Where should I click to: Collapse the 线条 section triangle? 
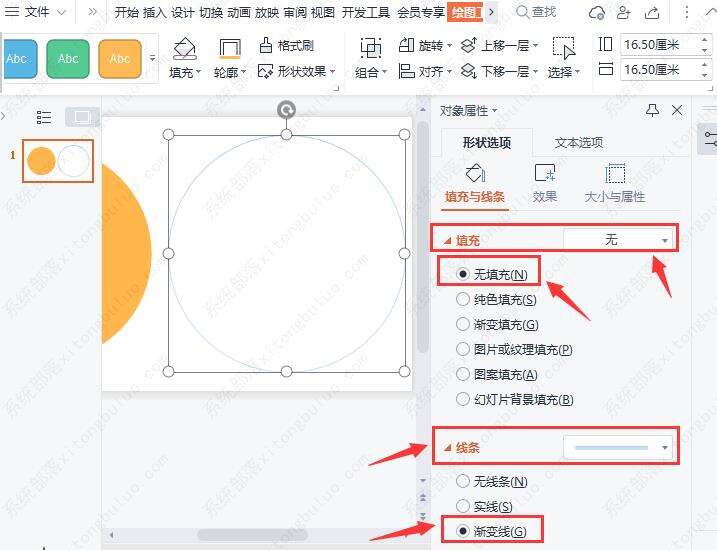coord(448,448)
